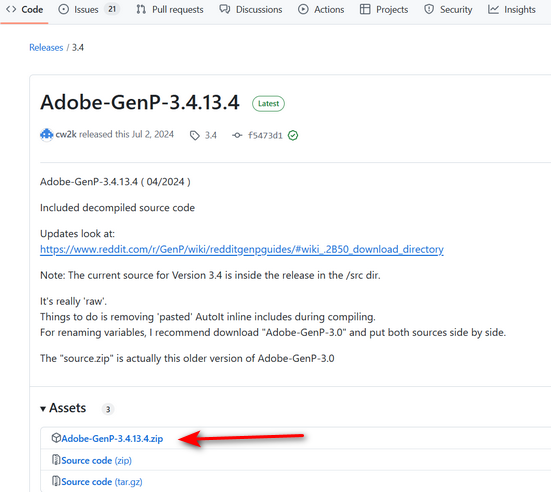
Task: Open cw2k's avatar profile image
Action: point(46,135)
